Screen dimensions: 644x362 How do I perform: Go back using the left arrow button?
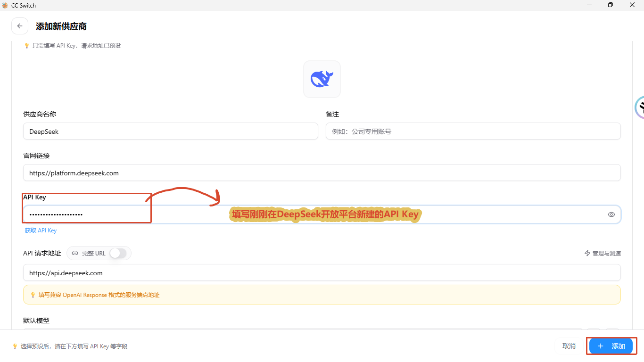tap(19, 26)
